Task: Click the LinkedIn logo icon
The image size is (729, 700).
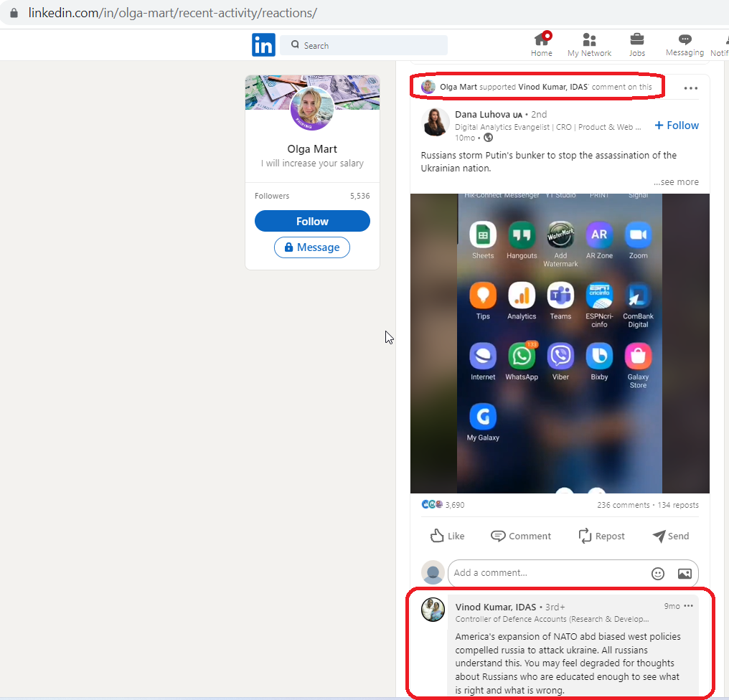Action: tap(263, 44)
